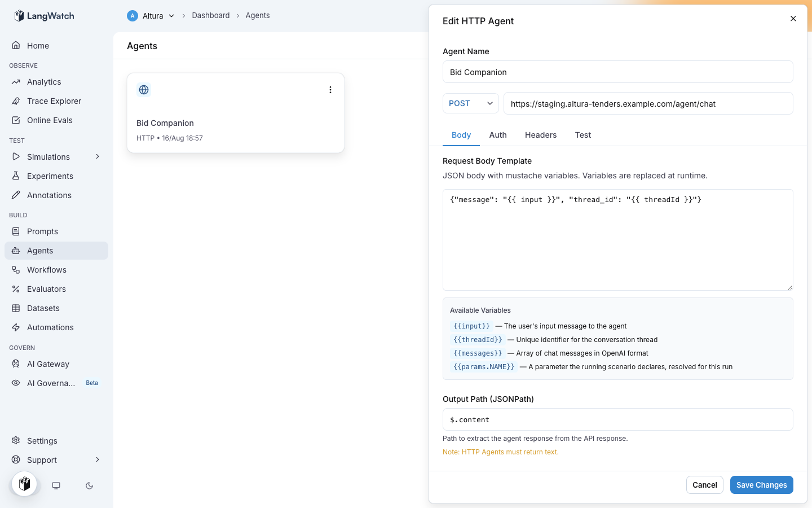This screenshot has height=508, width=812.
Task: Click the round LangWatch avatar button
Action: (x=24, y=484)
